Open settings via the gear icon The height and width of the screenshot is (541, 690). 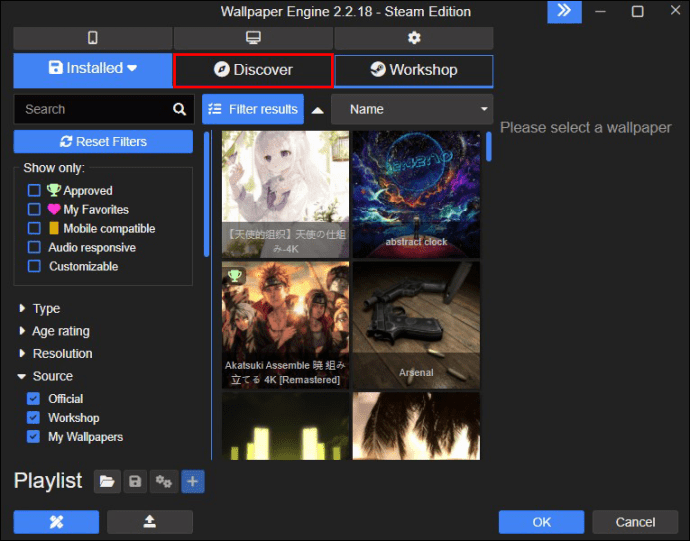(414, 38)
